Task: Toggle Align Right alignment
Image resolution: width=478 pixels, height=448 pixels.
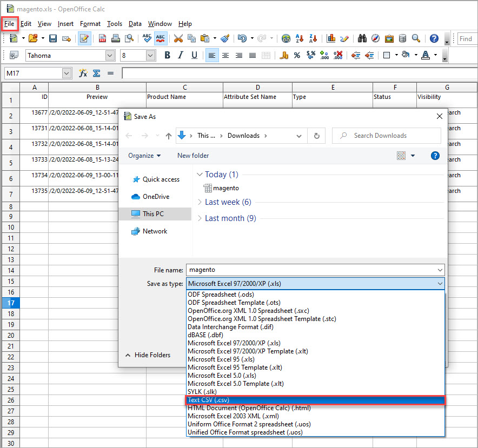Action: pyautogui.click(x=238, y=55)
